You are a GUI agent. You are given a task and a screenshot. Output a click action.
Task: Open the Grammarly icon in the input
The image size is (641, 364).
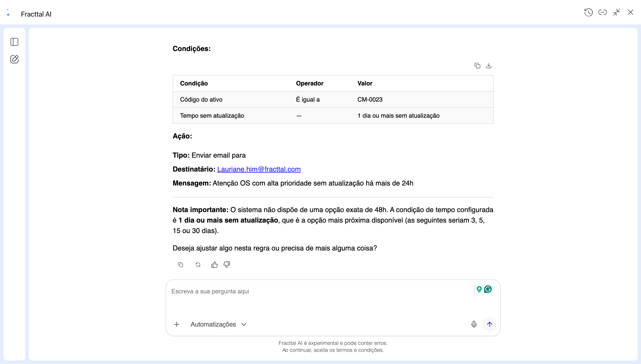pyautogui.click(x=488, y=289)
